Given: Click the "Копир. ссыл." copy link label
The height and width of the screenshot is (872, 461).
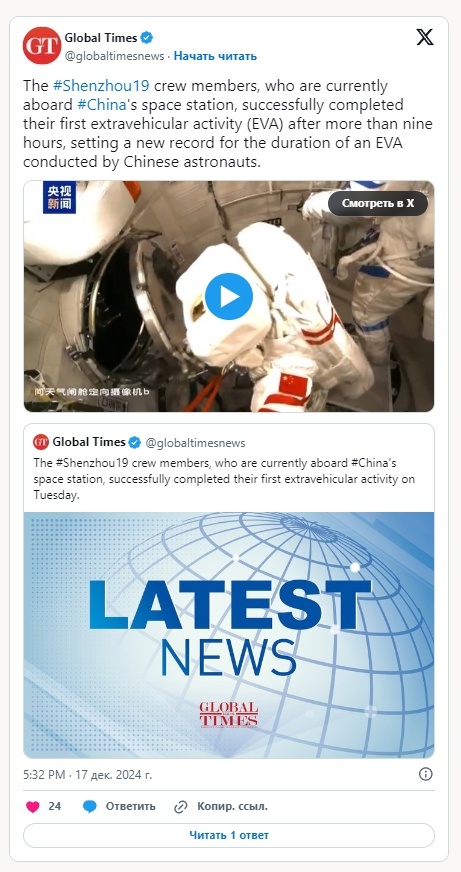Looking at the screenshot, I should 232,806.
